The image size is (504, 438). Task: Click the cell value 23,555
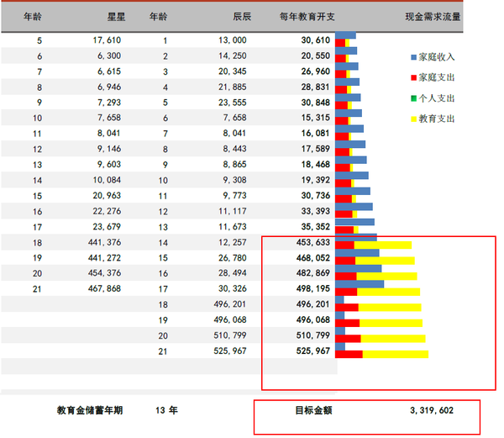click(x=233, y=103)
